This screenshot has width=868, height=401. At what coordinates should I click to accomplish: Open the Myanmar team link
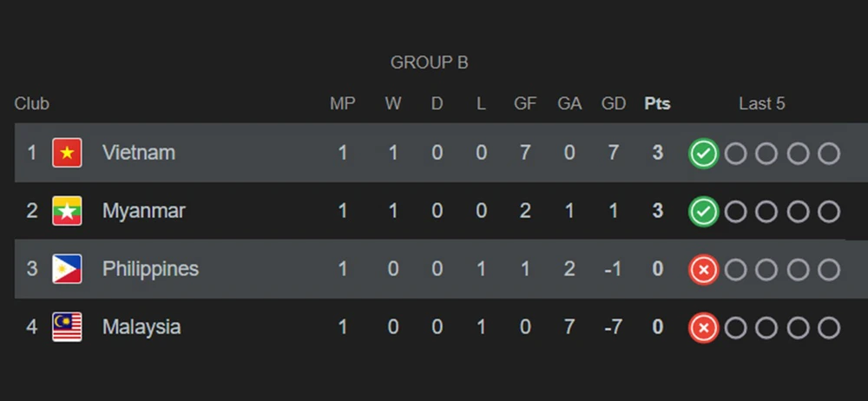click(144, 211)
